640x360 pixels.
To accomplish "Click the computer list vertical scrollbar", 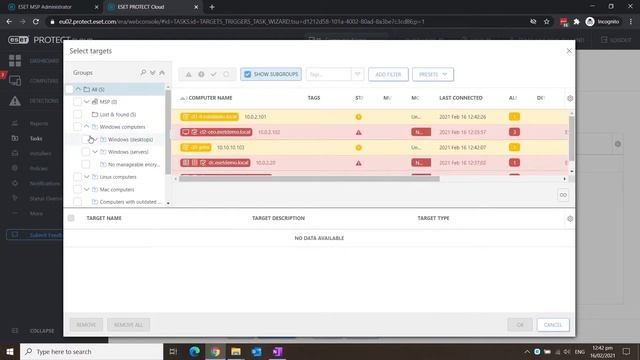I will coord(571,139).
